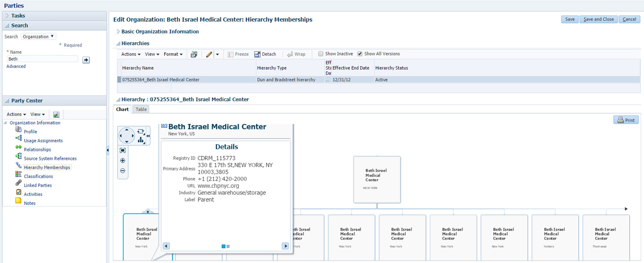The width and height of the screenshot is (644, 263).
Task: Collapse the Hierarchies section
Action: tap(118, 43)
